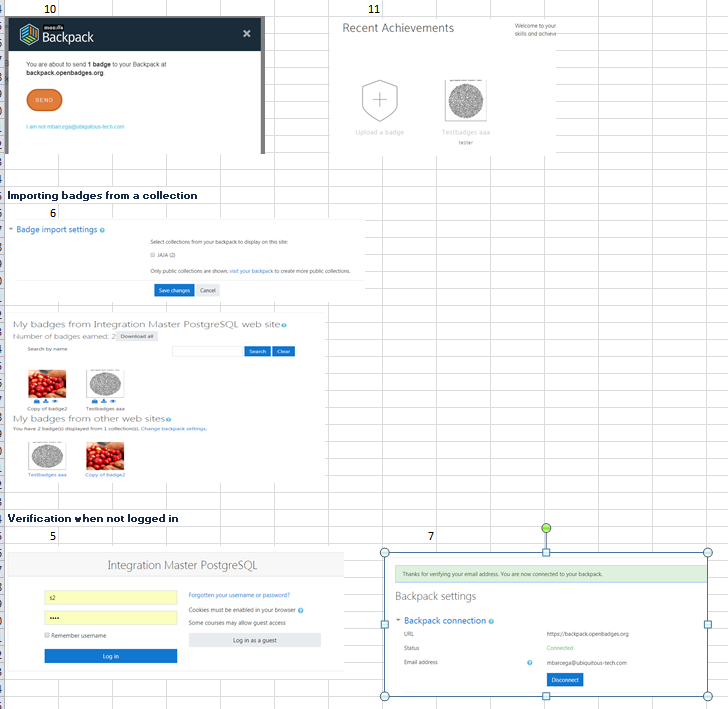Click the blue Log in button
Viewport: 728px width, 709px height.
click(110, 656)
